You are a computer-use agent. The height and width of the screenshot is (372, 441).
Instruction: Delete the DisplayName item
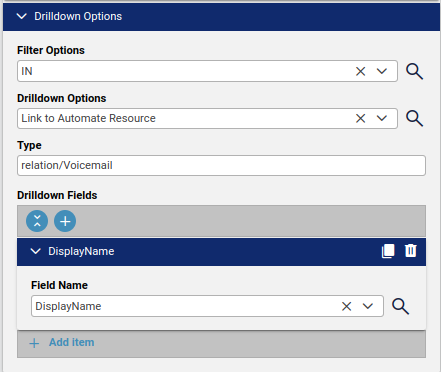(x=411, y=251)
